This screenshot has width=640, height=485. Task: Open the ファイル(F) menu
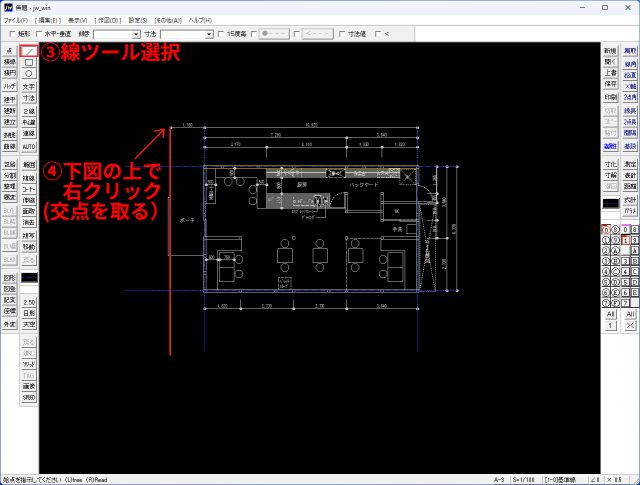pos(17,20)
